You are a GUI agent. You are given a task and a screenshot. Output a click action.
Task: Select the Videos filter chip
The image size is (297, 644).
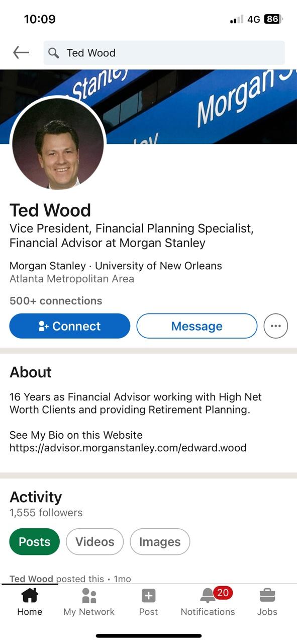[95, 542]
